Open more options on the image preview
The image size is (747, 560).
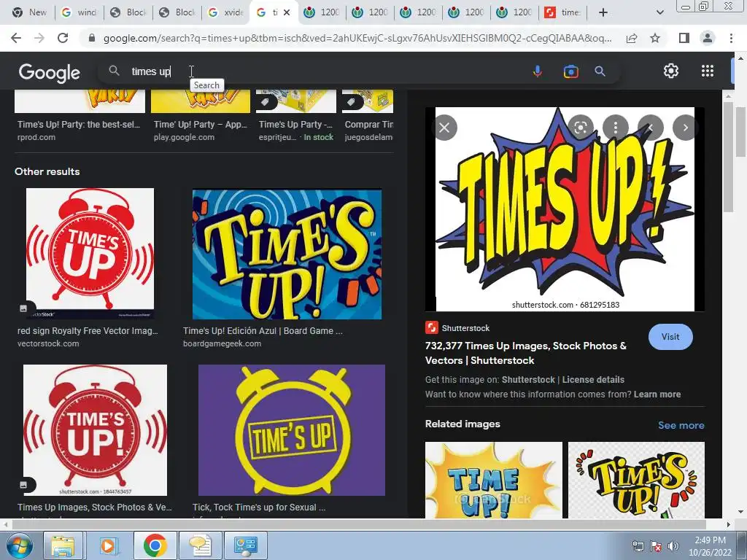click(616, 128)
